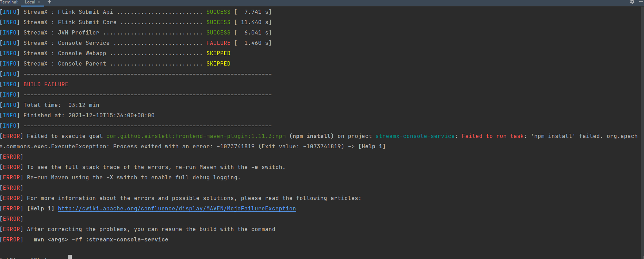The image size is (644, 259).
Task: Click the 'Total time: 03:12 min' line
Action: 61,105
